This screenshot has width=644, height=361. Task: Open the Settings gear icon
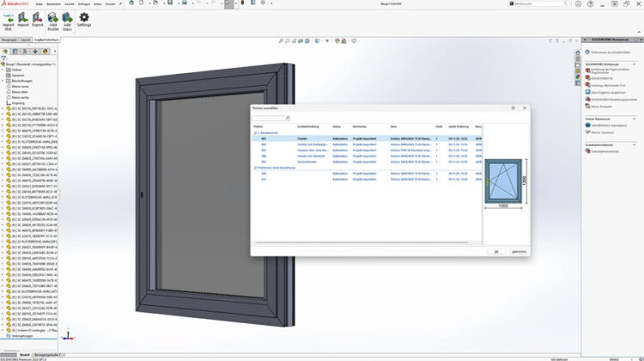[84, 18]
